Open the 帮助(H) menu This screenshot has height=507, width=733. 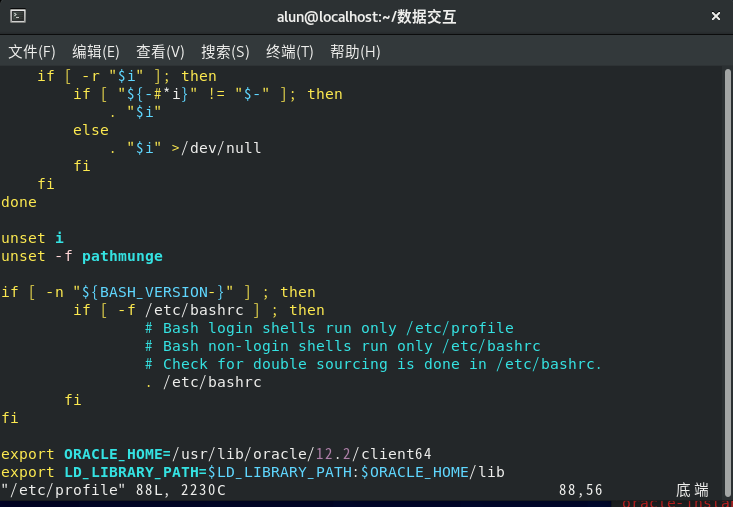355,51
